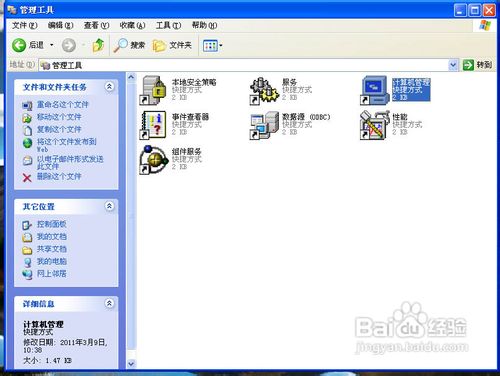The height and width of the screenshot is (376, 500).
Task: Click the 复制这个文件 link
Action: tap(59, 129)
